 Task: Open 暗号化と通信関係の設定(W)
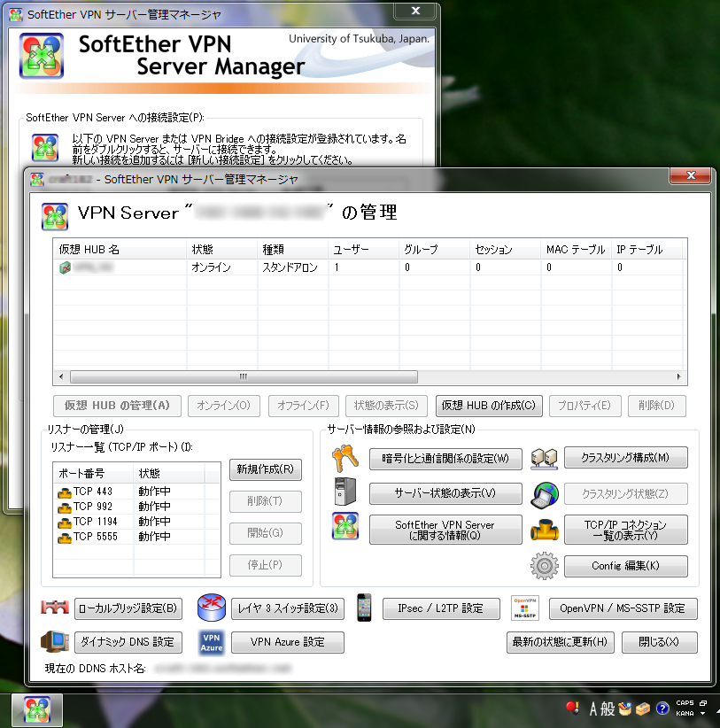tap(445, 459)
